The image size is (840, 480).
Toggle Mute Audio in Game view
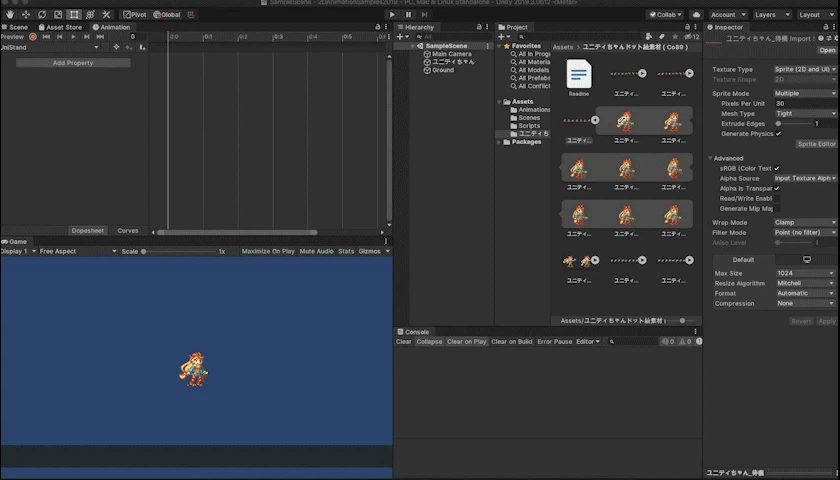[x=316, y=251]
